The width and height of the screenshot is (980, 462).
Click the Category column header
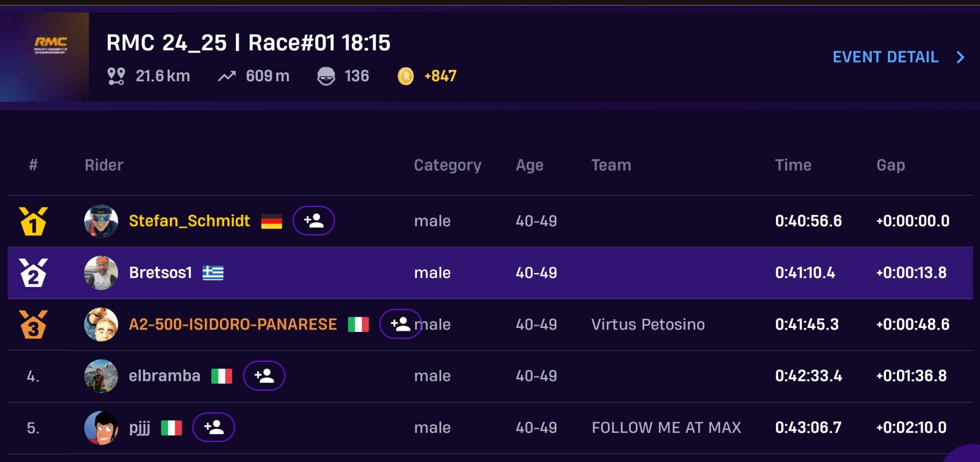point(447,165)
